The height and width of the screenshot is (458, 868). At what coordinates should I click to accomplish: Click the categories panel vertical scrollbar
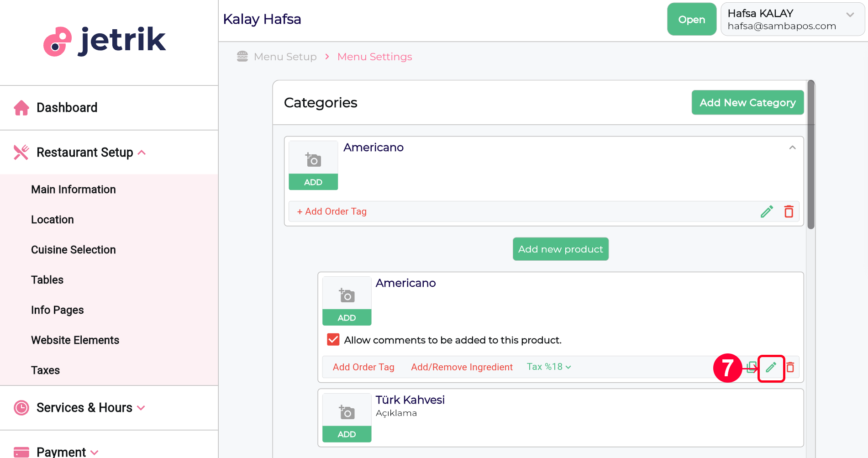(811, 154)
